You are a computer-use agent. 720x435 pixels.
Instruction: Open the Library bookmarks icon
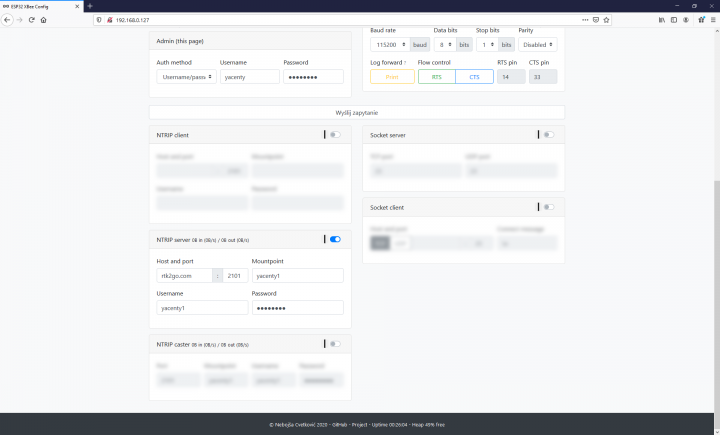[648, 19]
